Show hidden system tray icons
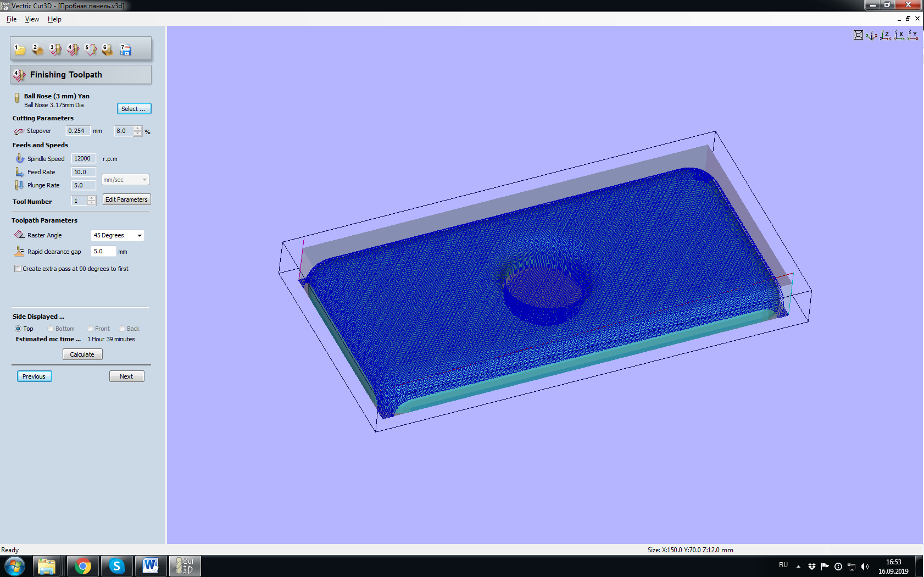The width and height of the screenshot is (924, 577). pyautogui.click(x=798, y=567)
